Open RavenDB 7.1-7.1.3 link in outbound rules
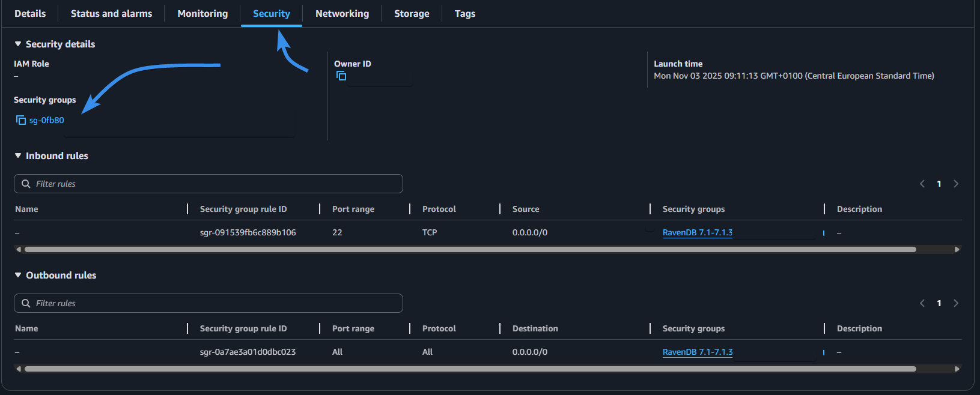This screenshot has width=980, height=395. (x=698, y=352)
